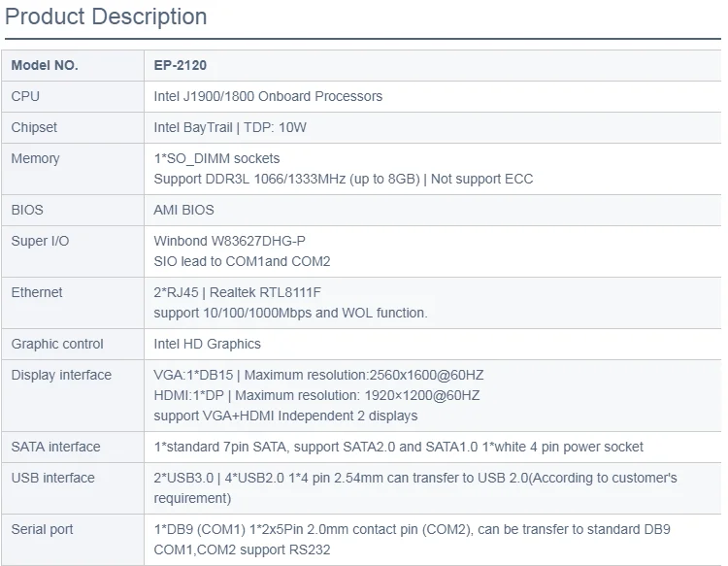Click the Chipset row label
This screenshot has width=728, height=566.
(35, 128)
